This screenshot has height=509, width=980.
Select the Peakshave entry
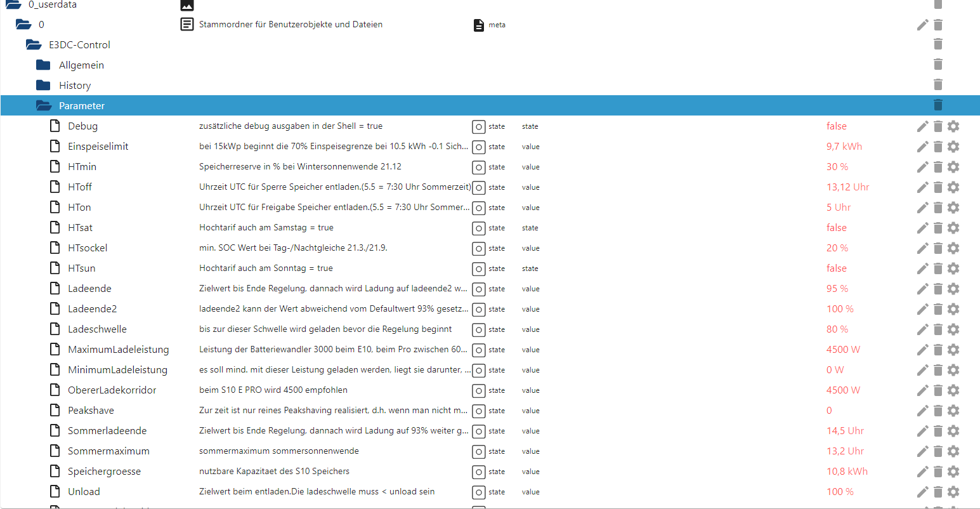[490, 411]
